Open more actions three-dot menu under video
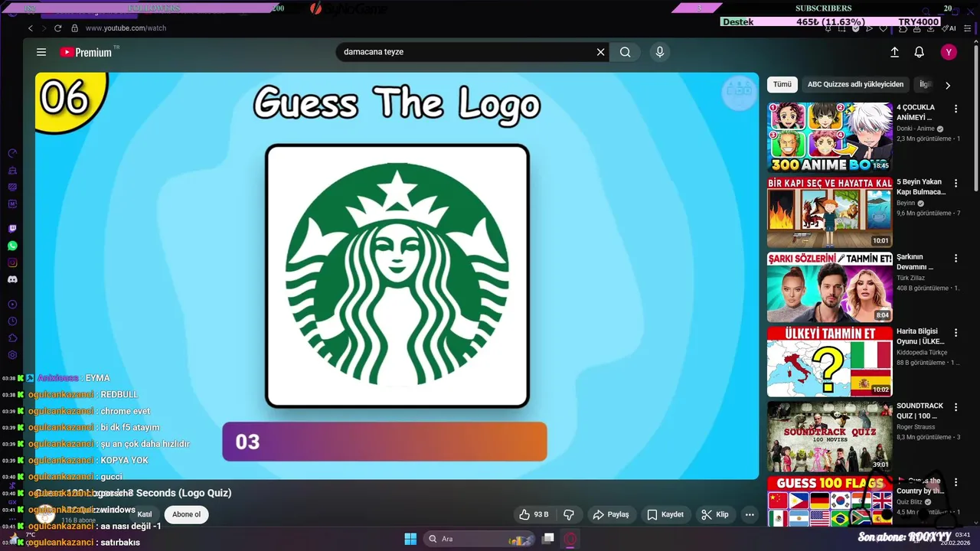980x551 pixels. pyautogui.click(x=750, y=514)
